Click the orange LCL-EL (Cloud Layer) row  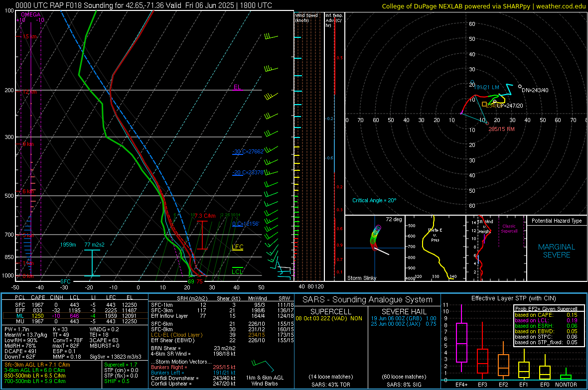[x=222, y=335]
